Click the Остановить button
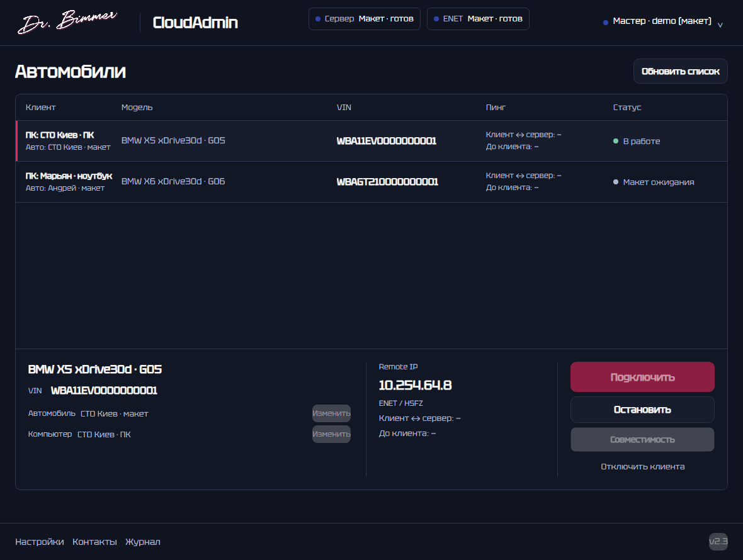The width and height of the screenshot is (743, 560). tap(642, 410)
